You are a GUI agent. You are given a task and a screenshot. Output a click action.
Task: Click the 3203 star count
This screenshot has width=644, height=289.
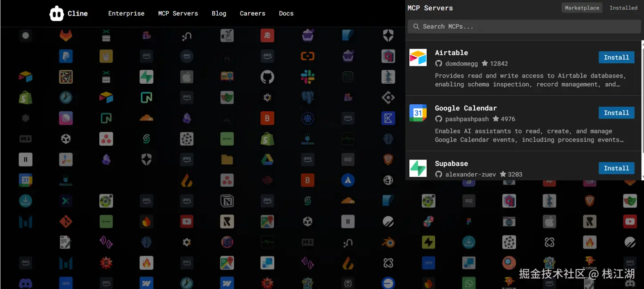tap(515, 175)
